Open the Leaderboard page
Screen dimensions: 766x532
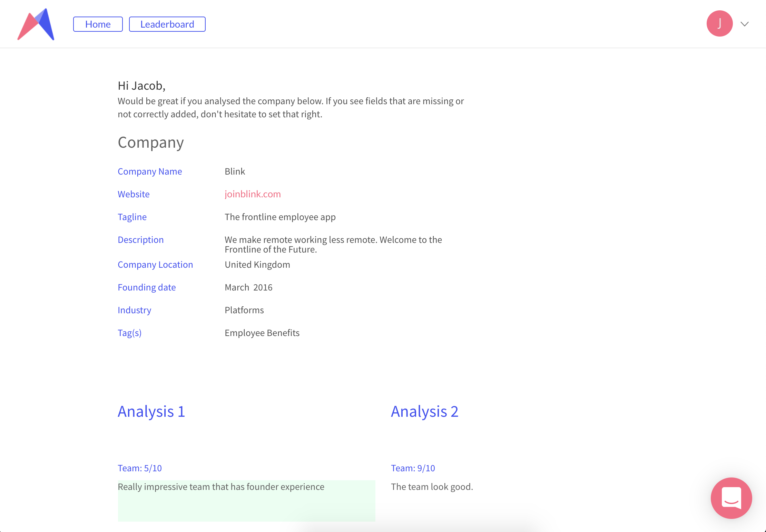coord(167,24)
